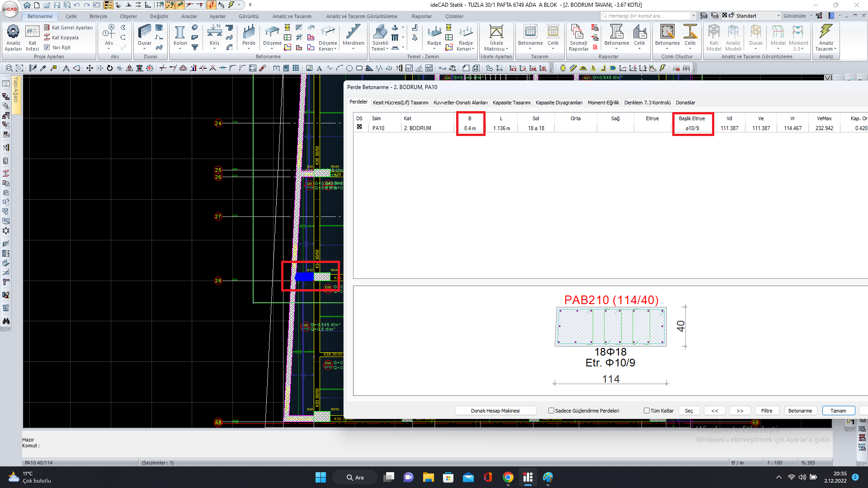Select the Aks tool
The width and height of the screenshot is (868, 488).
[109, 37]
